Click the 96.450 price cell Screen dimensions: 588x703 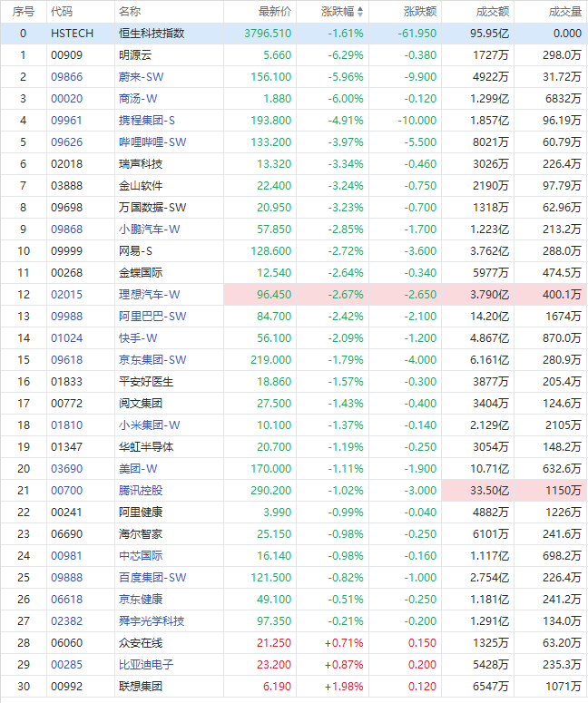(274, 295)
